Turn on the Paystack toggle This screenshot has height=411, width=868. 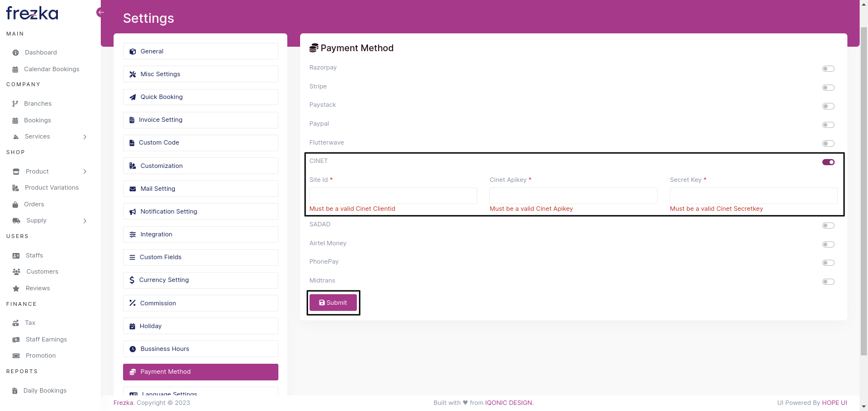828,106
